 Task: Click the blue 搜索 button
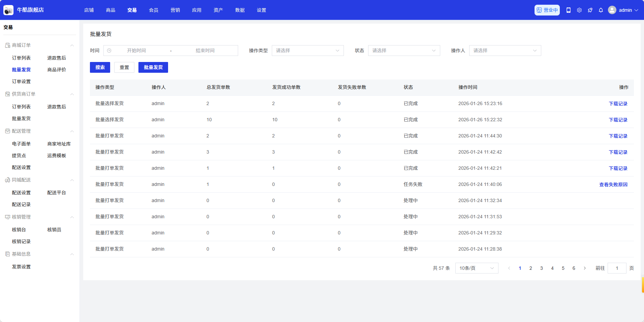pos(100,67)
